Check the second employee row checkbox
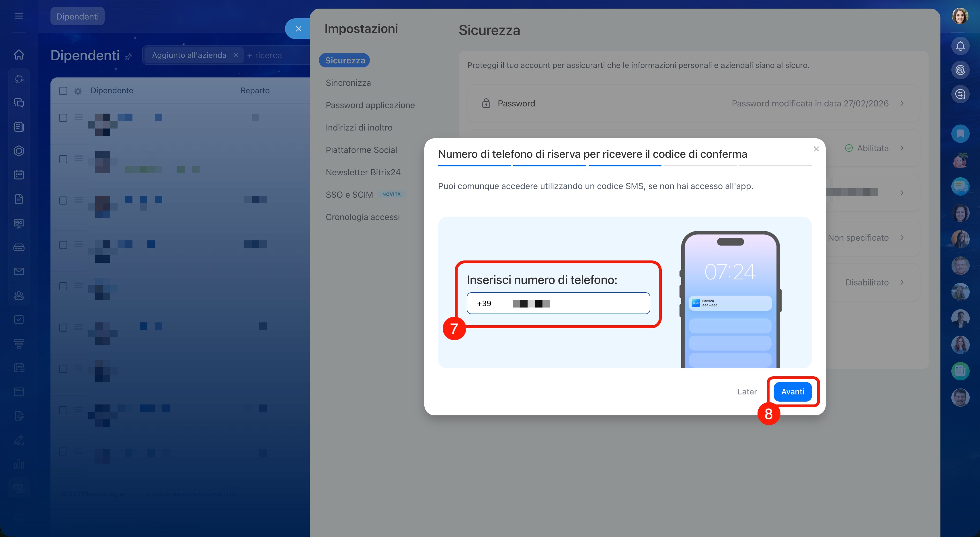The width and height of the screenshot is (980, 537). point(63,159)
